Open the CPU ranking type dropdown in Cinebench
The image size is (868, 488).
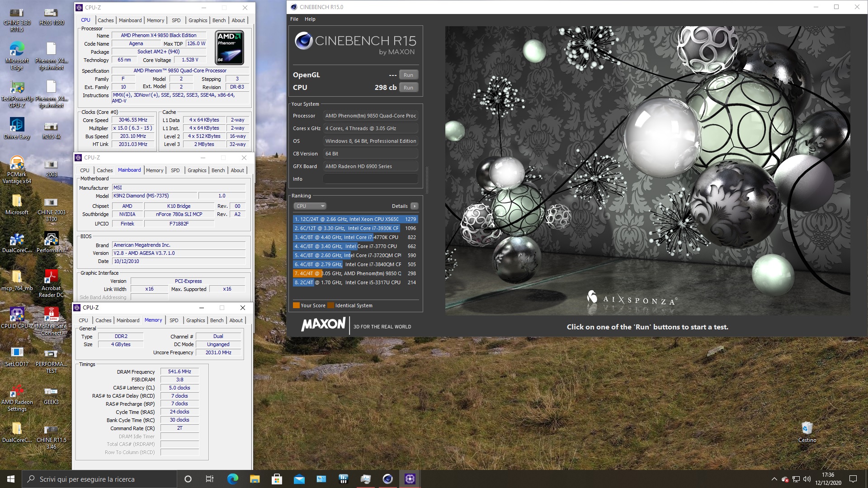310,206
